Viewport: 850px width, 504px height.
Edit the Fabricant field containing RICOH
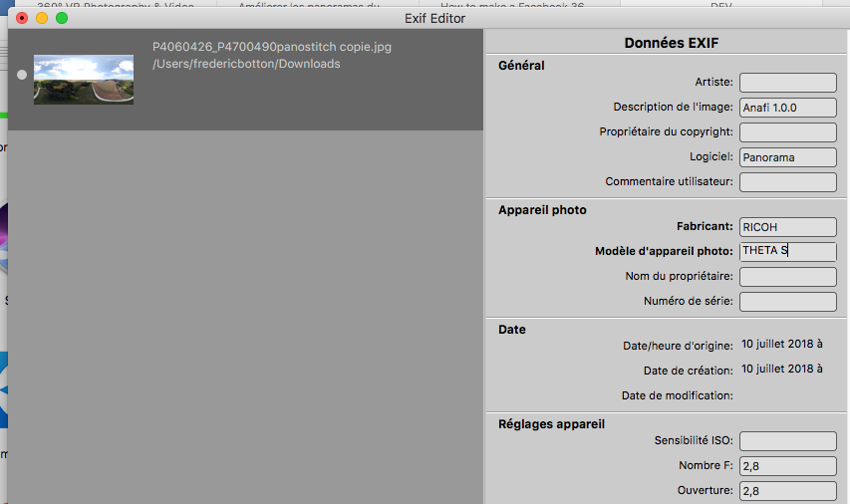tap(787, 227)
